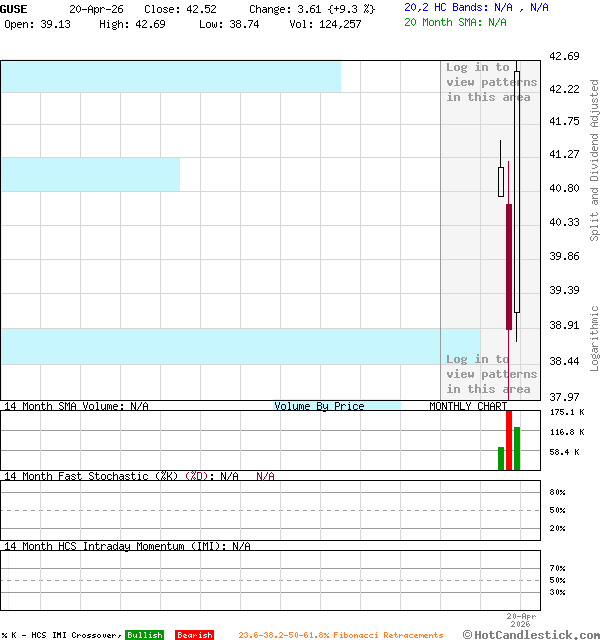Viewport: 600px width, 640px height.
Task: Open the HotCandlestick.com watermark link
Action: tap(531, 634)
